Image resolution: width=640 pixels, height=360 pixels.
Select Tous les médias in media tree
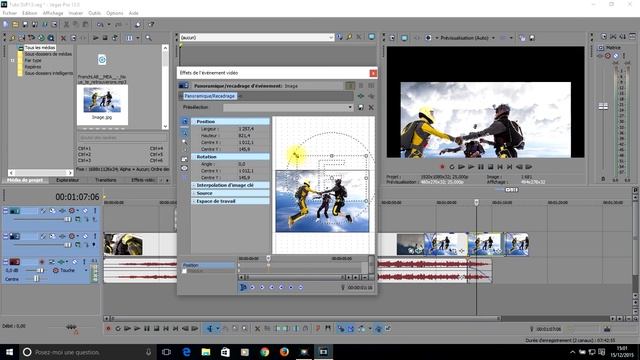tap(40, 48)
